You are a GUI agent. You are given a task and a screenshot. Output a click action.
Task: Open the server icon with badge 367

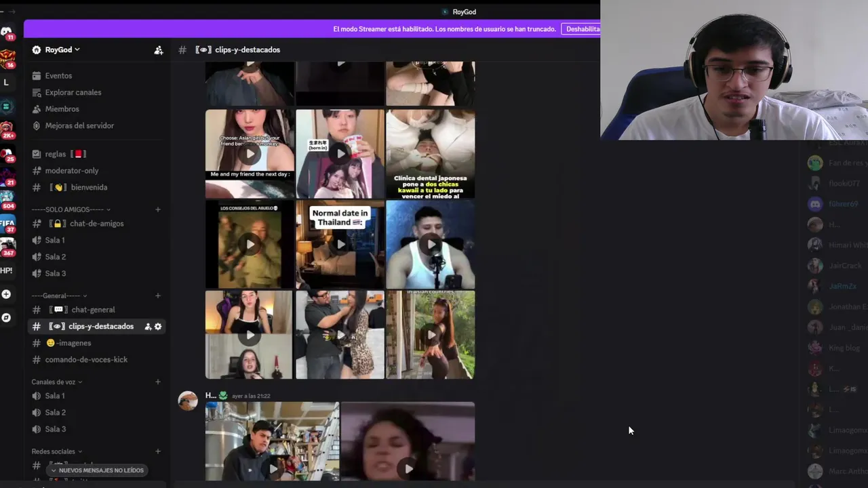6,247
